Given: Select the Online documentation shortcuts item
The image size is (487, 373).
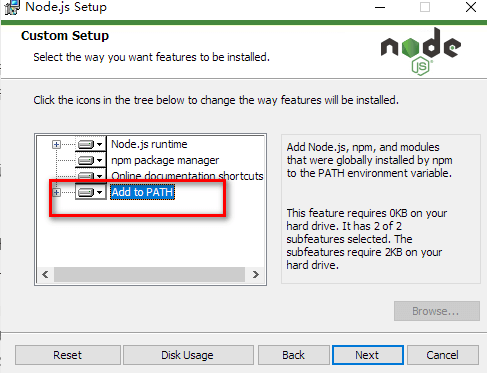Looking at the screenshot, I should (x=187, y=176).
